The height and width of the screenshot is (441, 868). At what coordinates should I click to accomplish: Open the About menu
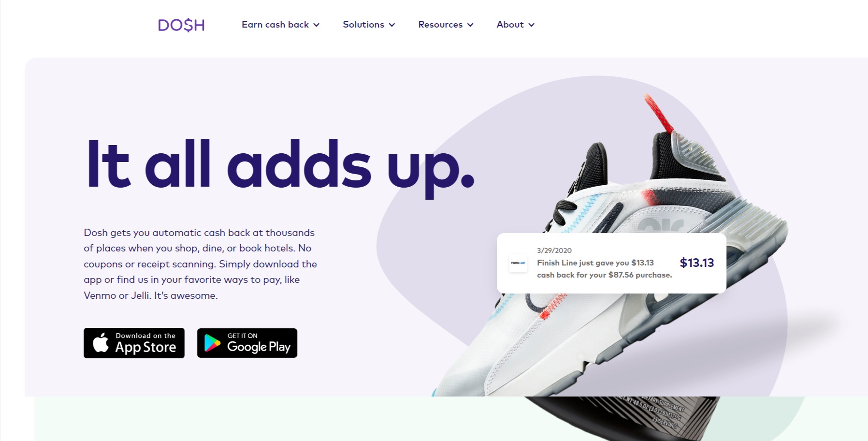tap(516, 25)
